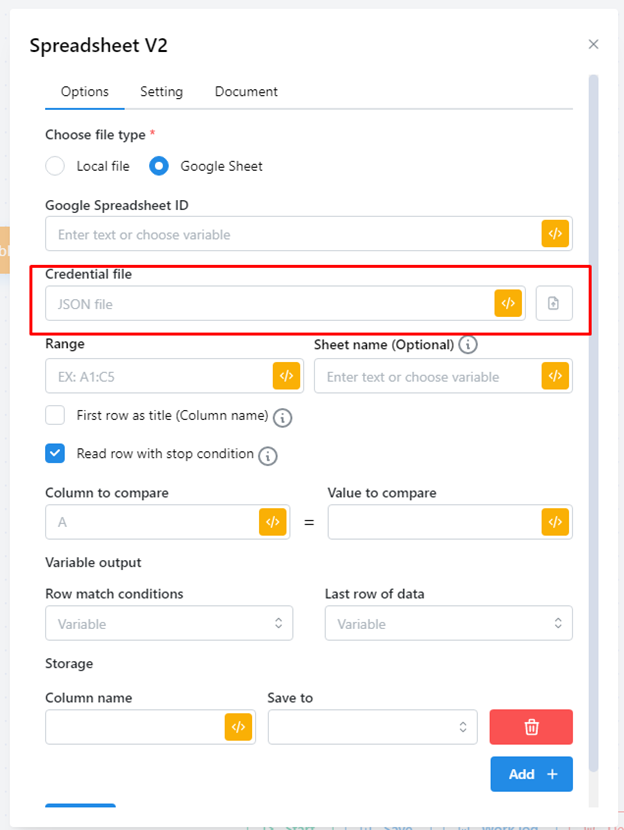Uncheck Read row with stop condition
Image resolution: width=624 pixels, height=830 pixels.
[x=56, y=454]
